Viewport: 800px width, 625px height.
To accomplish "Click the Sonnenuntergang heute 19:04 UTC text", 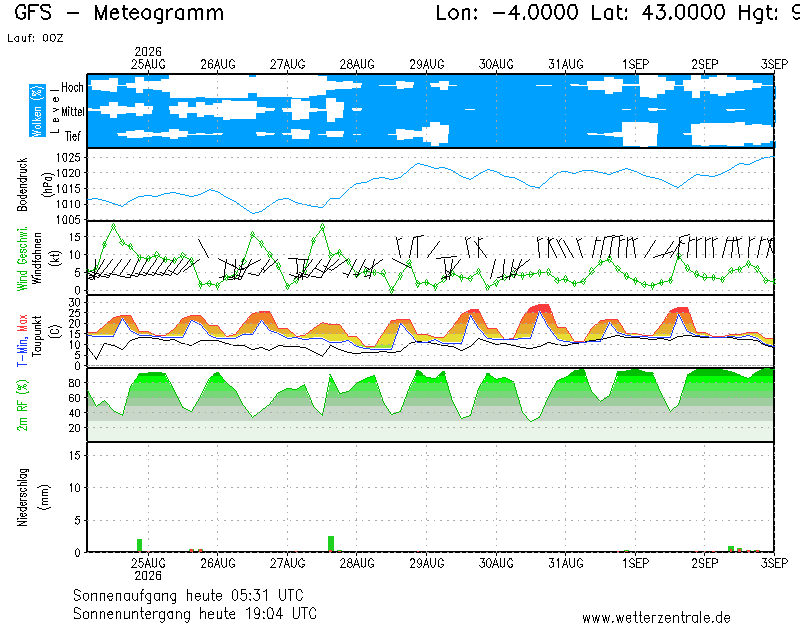I will coord(194,613).
